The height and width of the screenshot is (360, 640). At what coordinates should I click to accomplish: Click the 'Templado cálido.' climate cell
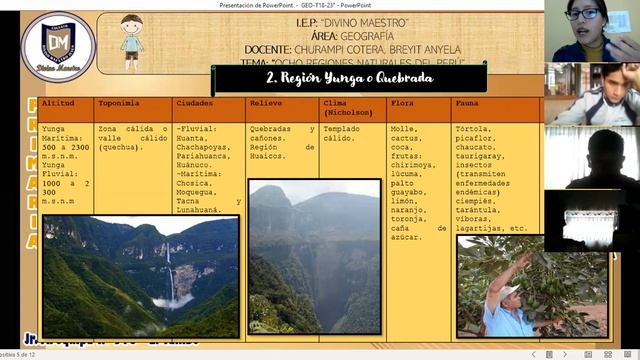(342, 133)
